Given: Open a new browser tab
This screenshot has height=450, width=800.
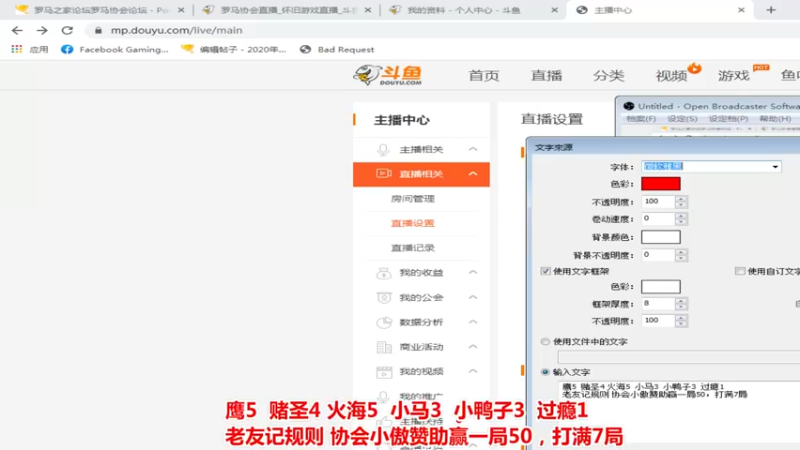Looking at the screenshot, I should click(771, 10).
